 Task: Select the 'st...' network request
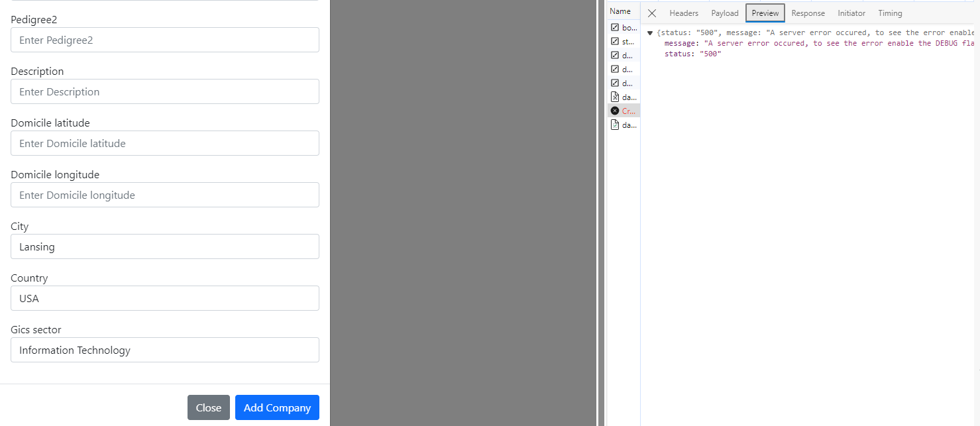click(624, 41)
